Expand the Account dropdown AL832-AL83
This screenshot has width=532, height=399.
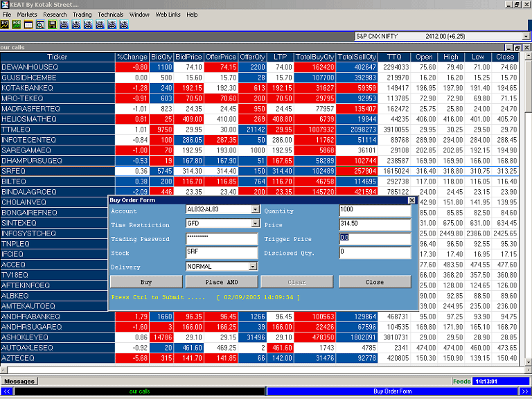[256, 209]
